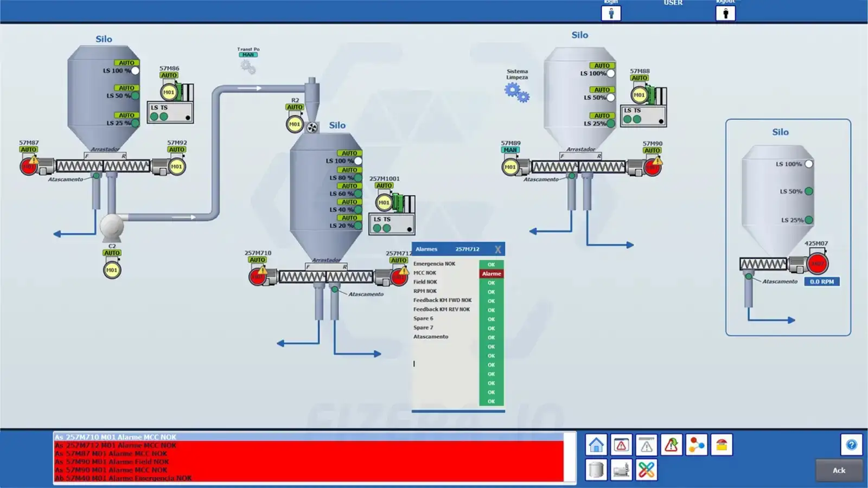Toggle the AUTO mode tag on pump C2
This screenshot has width=868, height=488.
[112, 253]
